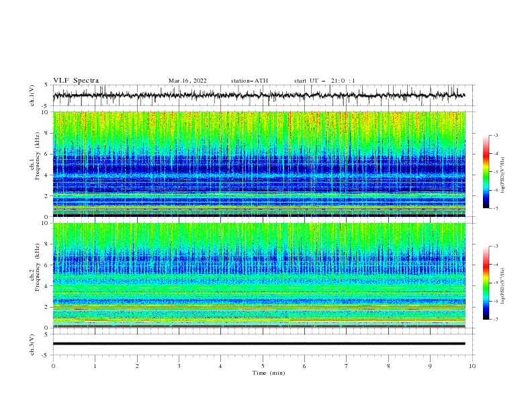Click the "-7" label on ch.2 colorbar
This screenshot has height=411, width=532.
[x=495, y=319]
